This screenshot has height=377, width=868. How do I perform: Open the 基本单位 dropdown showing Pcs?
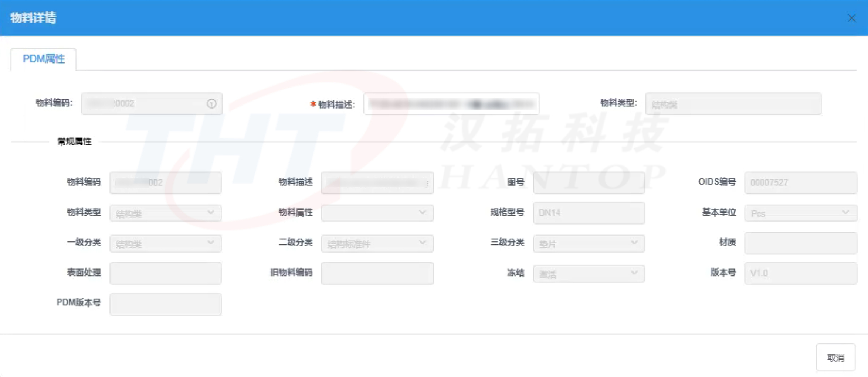coord(800,213)
